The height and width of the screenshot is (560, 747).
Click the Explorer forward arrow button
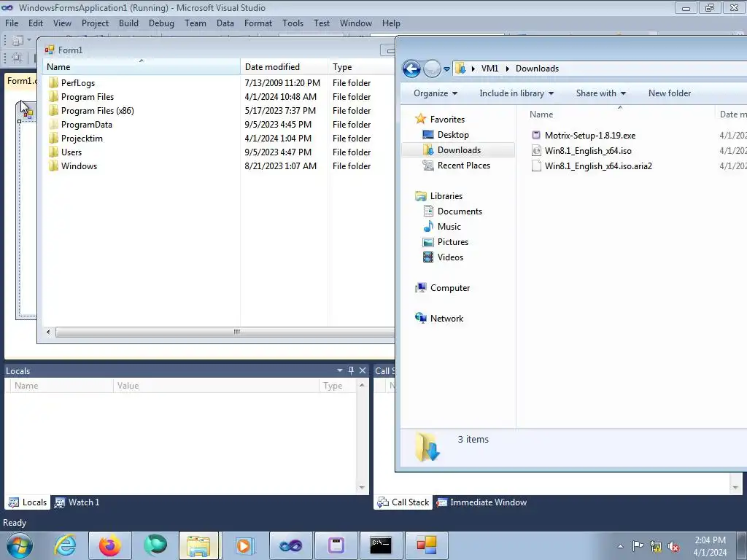pos(432,69)
